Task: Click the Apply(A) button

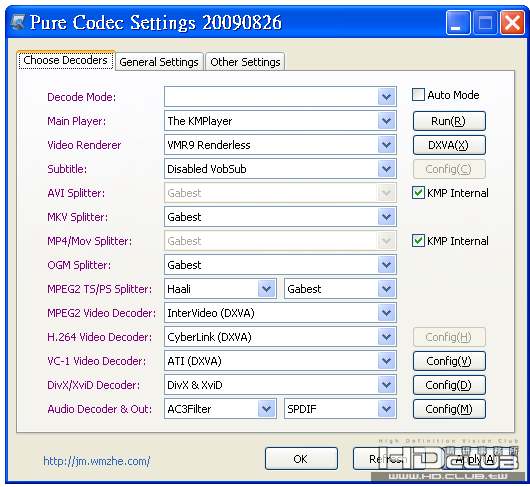Action: [x=477, y=459]
